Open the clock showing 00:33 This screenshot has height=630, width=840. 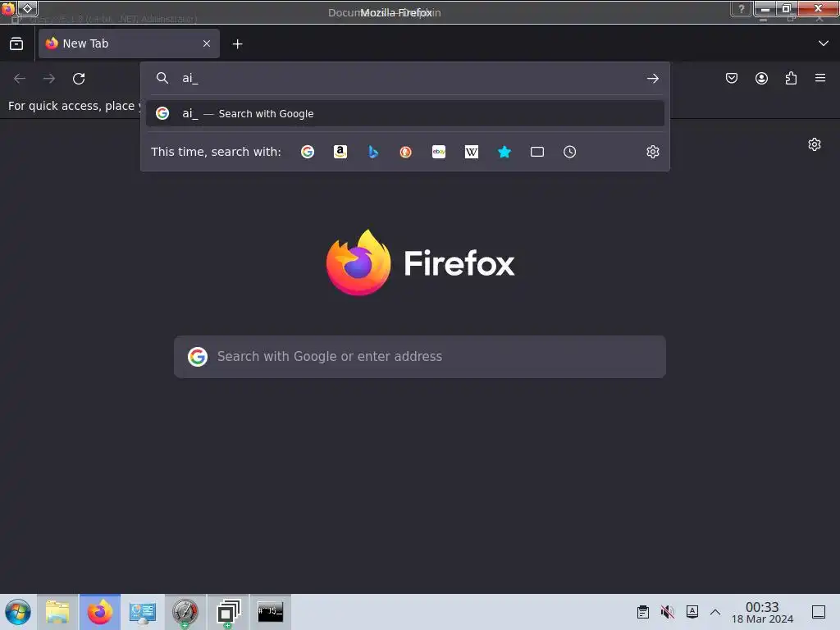pyautogui.click(x=762, y=612)
